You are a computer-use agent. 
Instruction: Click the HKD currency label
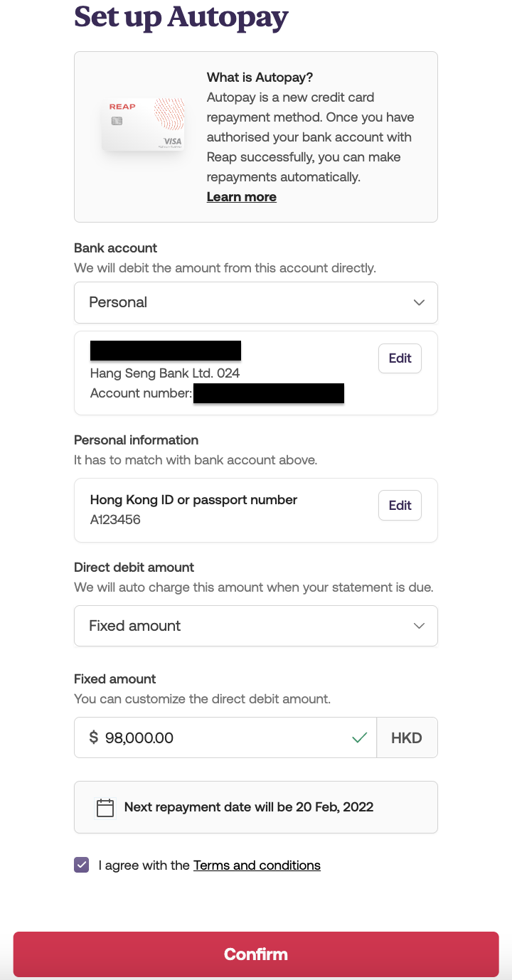(407, 738)
